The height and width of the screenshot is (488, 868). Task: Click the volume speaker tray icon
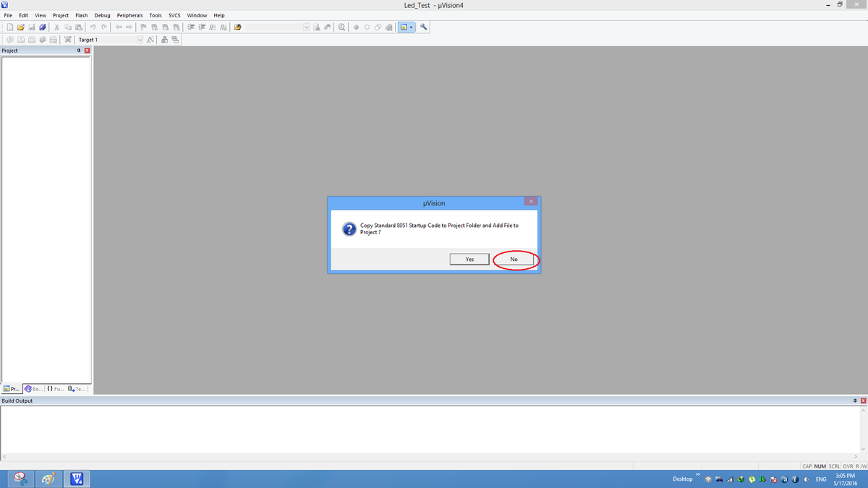805,479
